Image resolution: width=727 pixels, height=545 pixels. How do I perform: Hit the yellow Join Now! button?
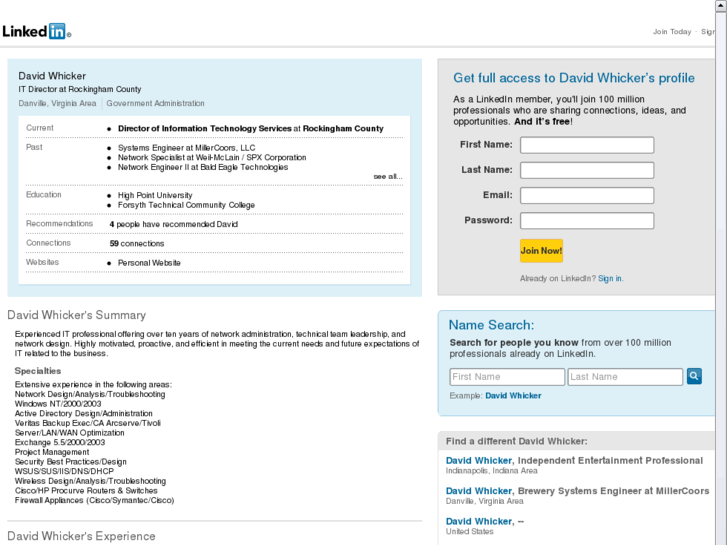pyautogui.click(x=541, y=251)
